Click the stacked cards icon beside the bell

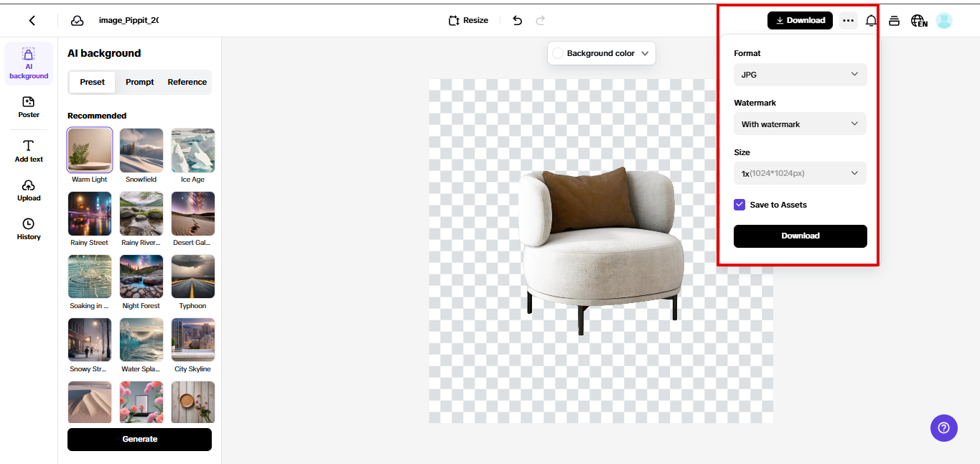(x=894, y=21)
